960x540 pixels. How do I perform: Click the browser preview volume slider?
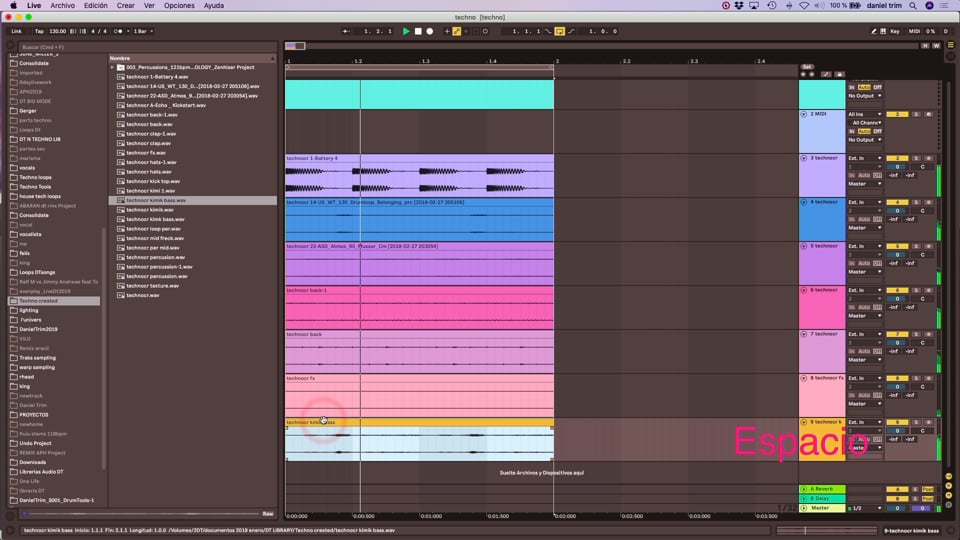[141, 514]
